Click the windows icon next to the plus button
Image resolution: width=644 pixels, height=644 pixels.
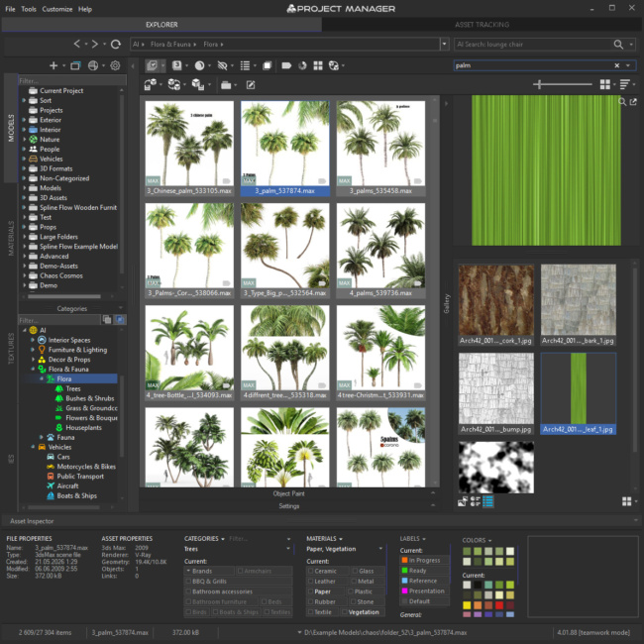tap(75, 65)
